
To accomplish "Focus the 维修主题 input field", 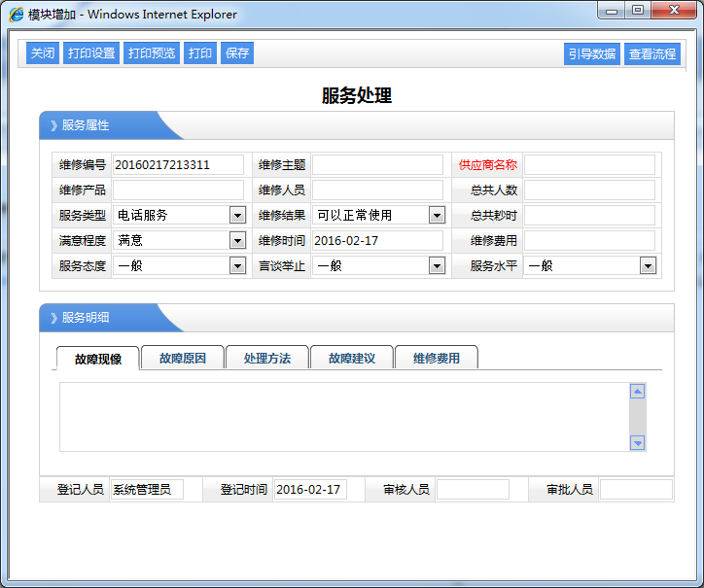I will (x=377, y=165).
